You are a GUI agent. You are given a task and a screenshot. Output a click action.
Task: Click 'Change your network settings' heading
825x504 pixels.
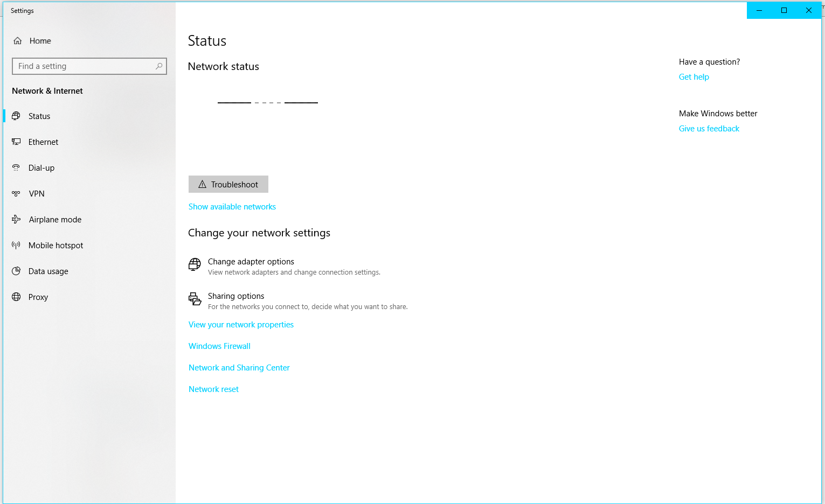(x=259, y=233)
